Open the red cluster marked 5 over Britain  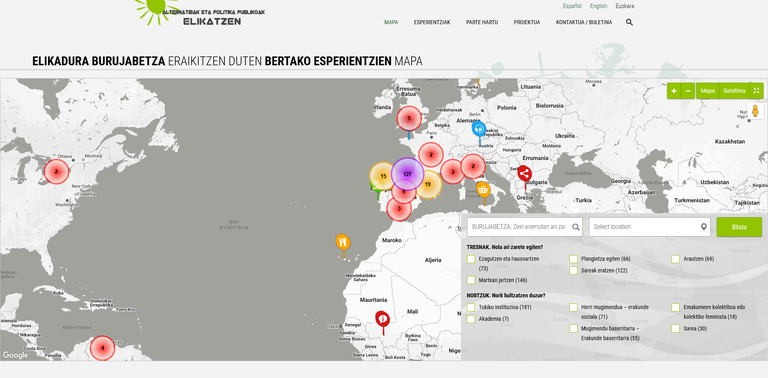pyautogui.click(x=409, y=118)
